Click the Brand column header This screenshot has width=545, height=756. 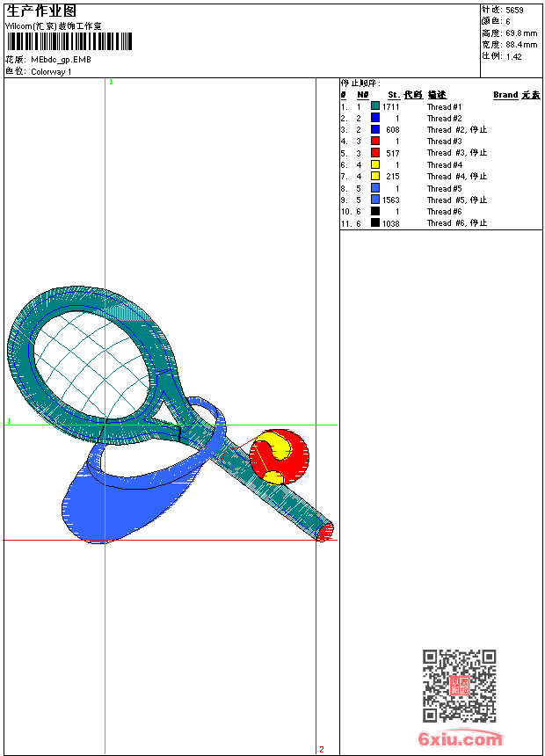505,95
